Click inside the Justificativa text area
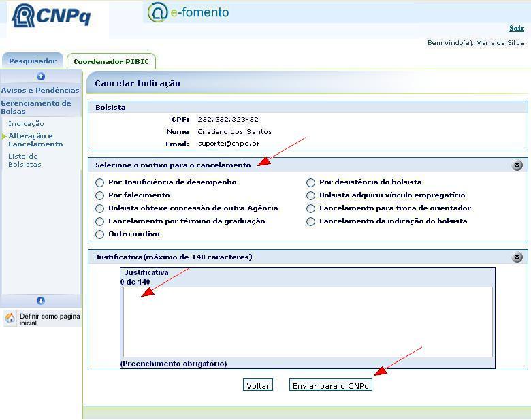The height and width of the screenshot is (420, 531). pos(306,321)
